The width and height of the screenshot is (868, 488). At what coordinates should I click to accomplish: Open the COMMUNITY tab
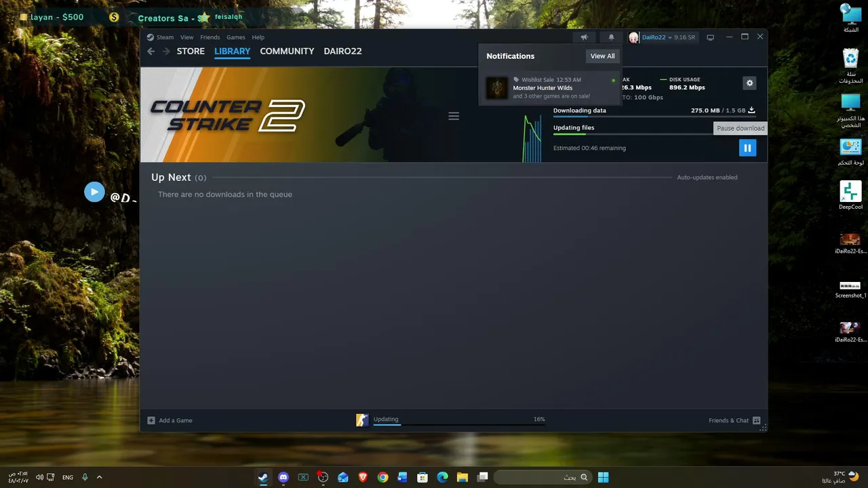(287, 52)
